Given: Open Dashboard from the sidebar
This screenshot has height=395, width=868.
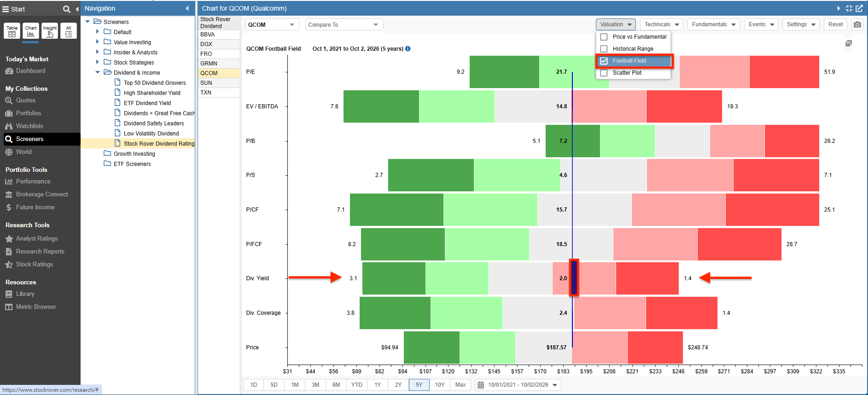Looking at the screenshot, I should [30, 71].
